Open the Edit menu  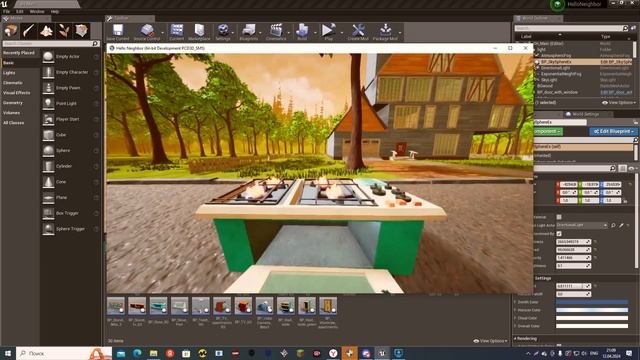coord(20,11)
